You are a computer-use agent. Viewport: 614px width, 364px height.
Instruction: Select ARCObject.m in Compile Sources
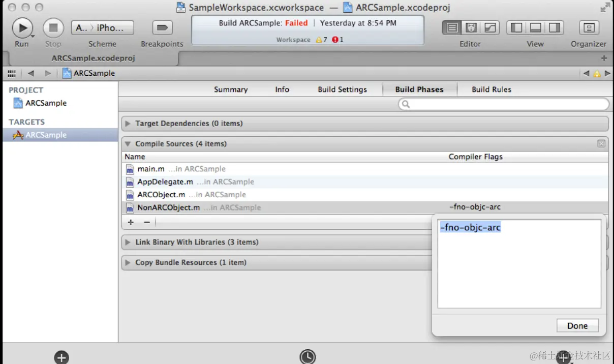coord(365,195)
